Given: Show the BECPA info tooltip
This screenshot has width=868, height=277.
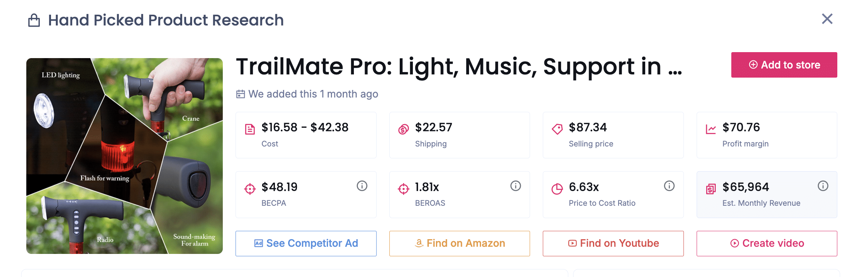Looking at the screenshot, I should (362, 185).
